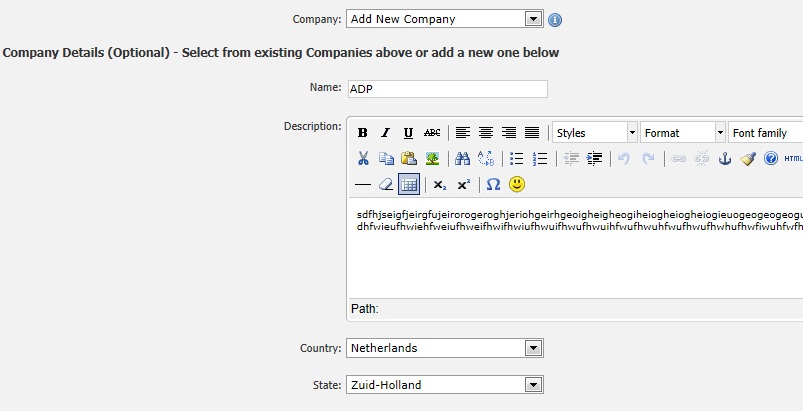
Task: Toggle underline formatting
Action: coord(408,133)
